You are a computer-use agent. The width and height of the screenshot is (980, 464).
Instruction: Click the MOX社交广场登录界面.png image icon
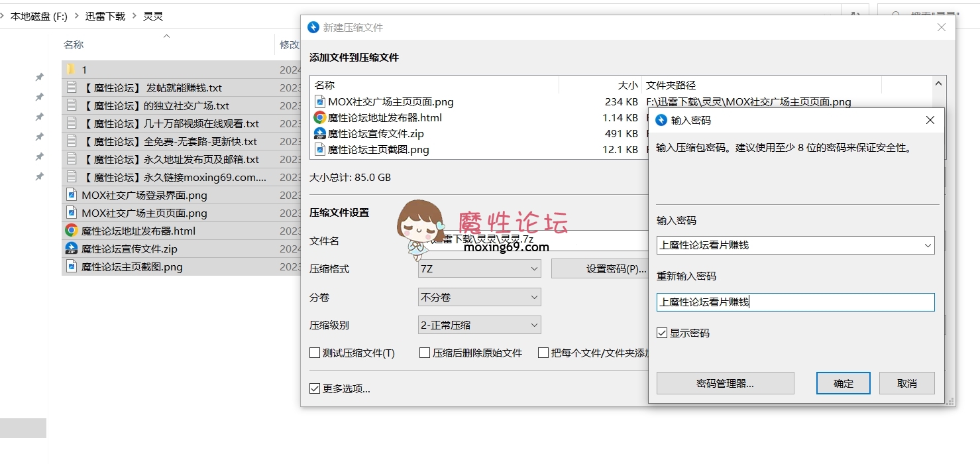(x=71, y=195)
